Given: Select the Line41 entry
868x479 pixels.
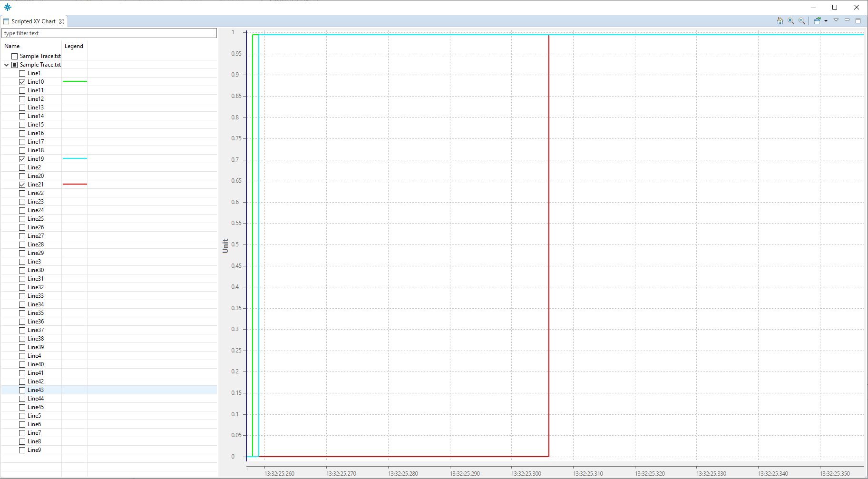Looking at the screenshot, I should (36, 373).
